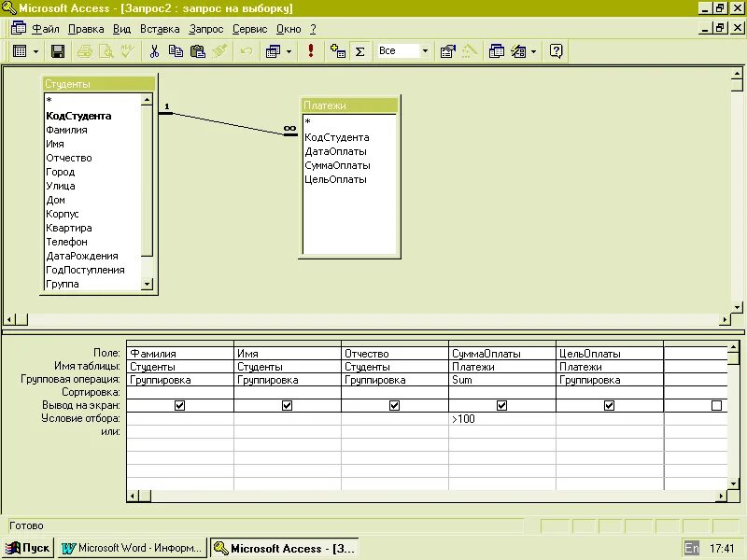Open the Сервис menu

point(249,29)
